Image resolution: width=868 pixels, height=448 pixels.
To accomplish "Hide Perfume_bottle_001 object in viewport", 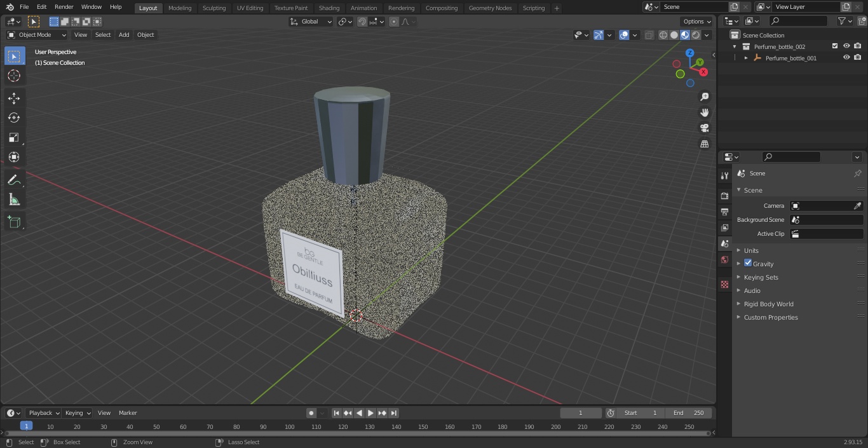I will (846, 58).
